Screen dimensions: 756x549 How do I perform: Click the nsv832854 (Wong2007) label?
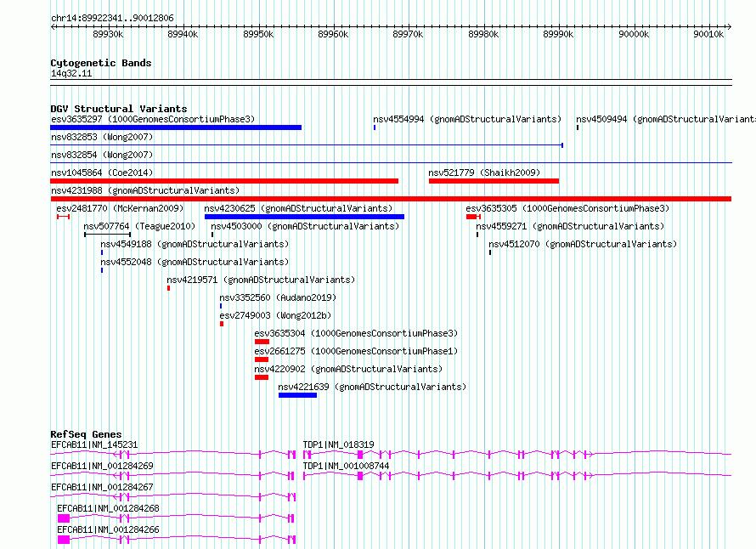pyautogui.click(x=102, y=155)
